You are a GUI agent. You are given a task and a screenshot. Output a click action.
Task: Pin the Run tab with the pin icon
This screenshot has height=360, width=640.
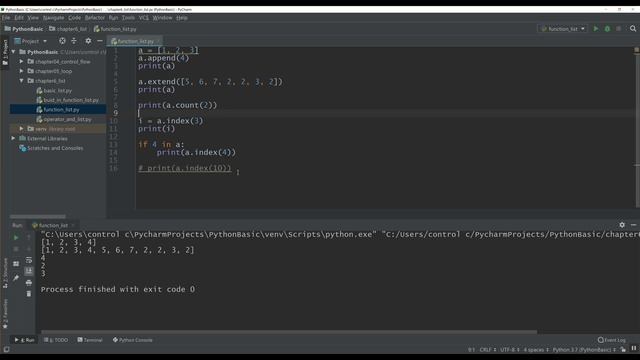click(16, 278)
